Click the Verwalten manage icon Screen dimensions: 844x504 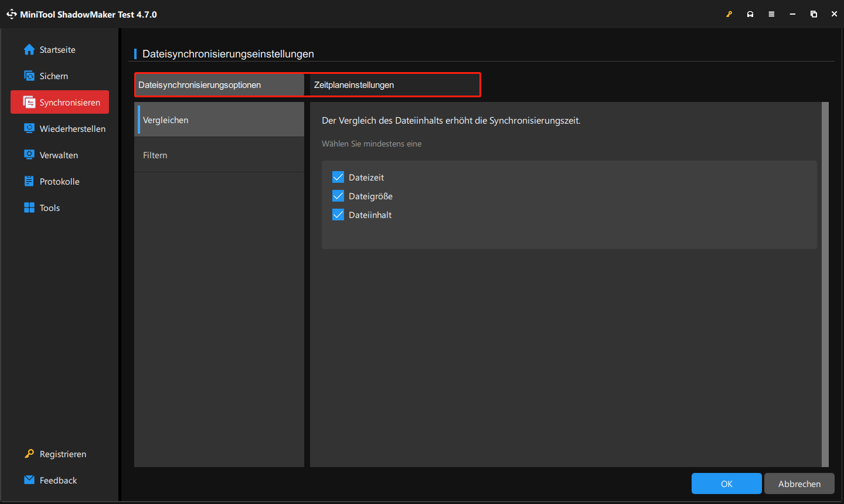tap(29, 155)
